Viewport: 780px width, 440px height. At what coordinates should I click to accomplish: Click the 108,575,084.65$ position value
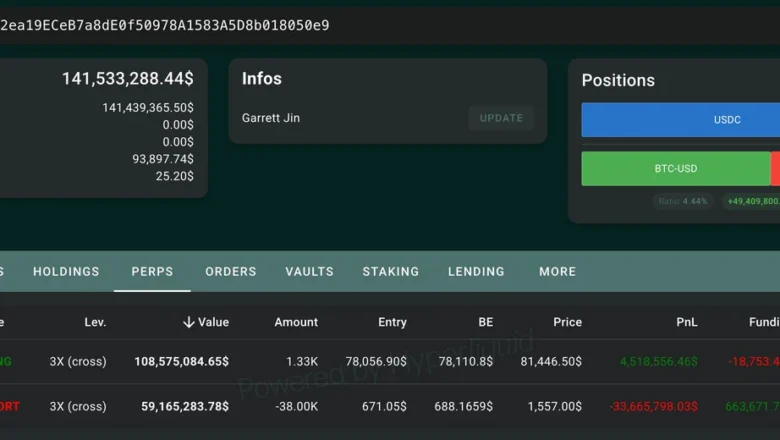pyautogui.click(x=182, y=361)
